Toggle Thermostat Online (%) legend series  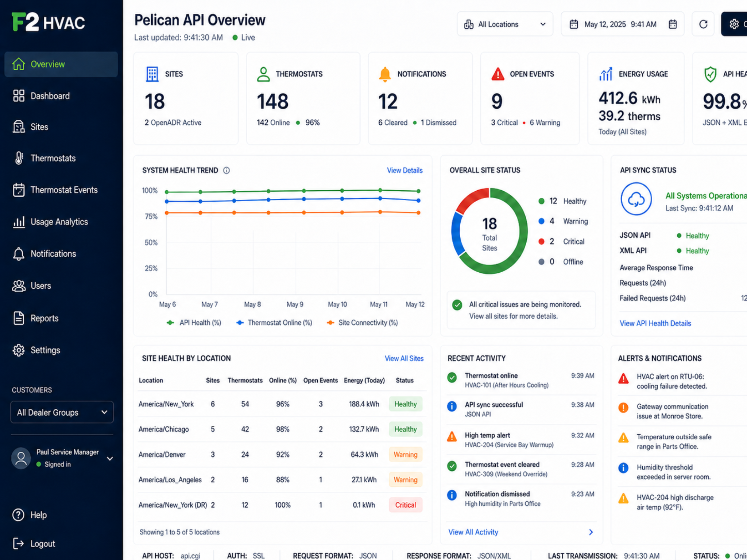(274, 323)
